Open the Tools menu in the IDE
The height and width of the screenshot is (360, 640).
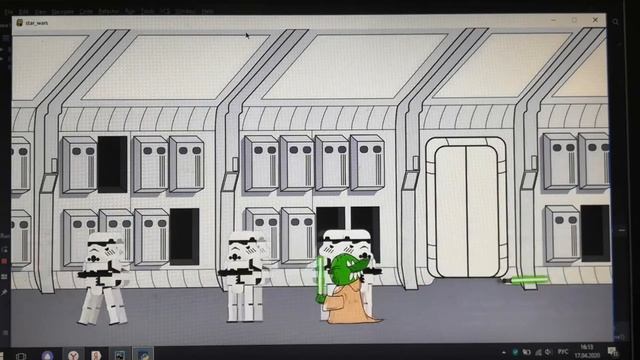click(x=147, y=12)
